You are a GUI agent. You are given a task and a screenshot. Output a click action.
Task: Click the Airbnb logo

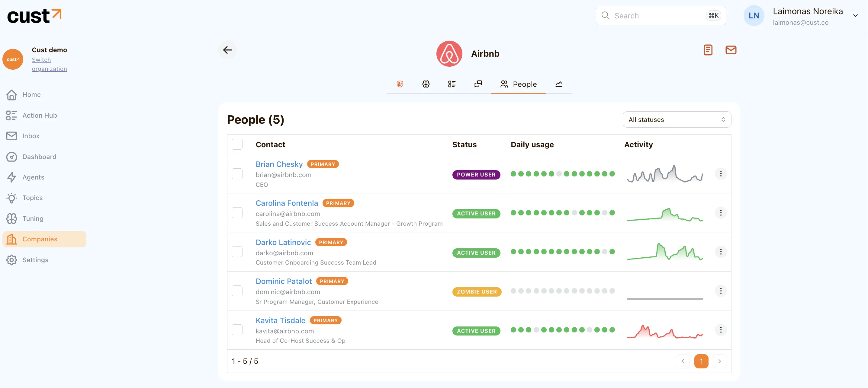click(x=449, y=53)
